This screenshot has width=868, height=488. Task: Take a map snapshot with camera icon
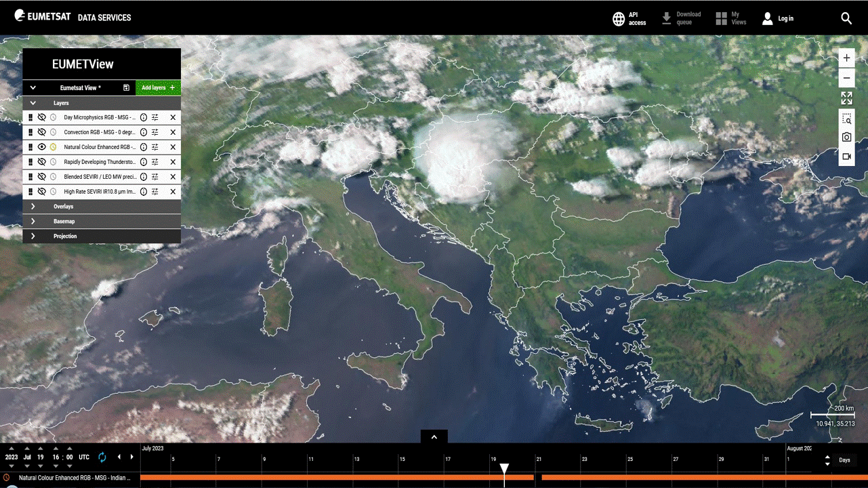pos(846,138)
